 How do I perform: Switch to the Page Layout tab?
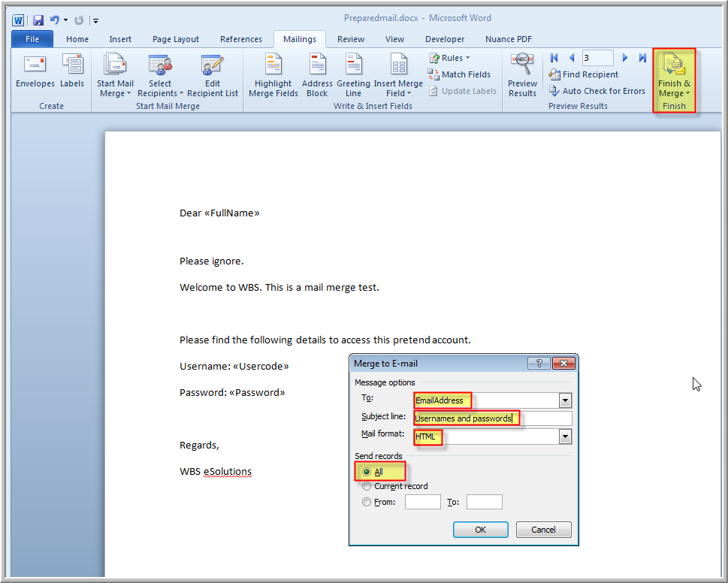[176, 39]
